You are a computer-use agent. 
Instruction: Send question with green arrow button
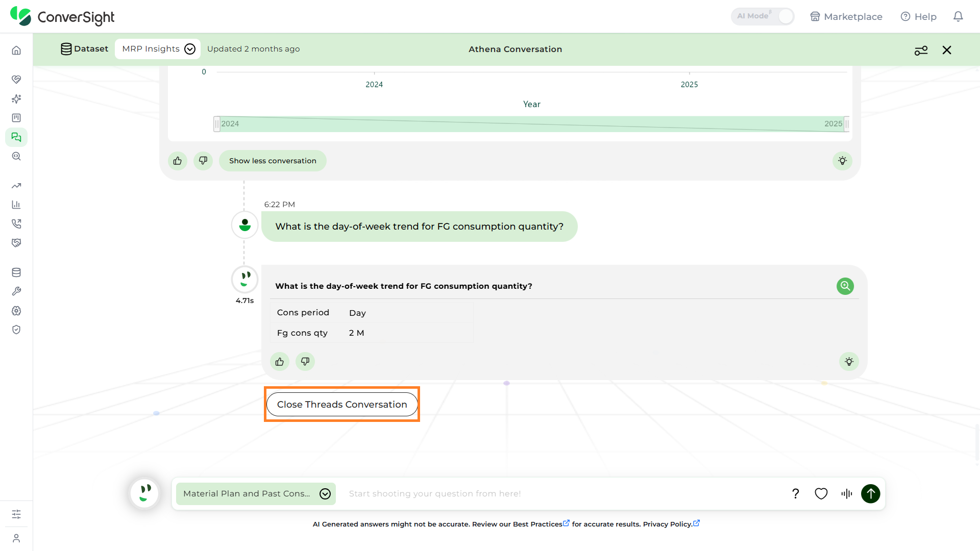[x=871, y=493]
